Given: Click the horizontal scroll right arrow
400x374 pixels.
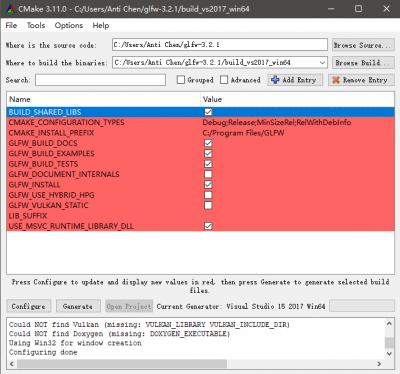Looking at the screenshot, I should [379, 364].
